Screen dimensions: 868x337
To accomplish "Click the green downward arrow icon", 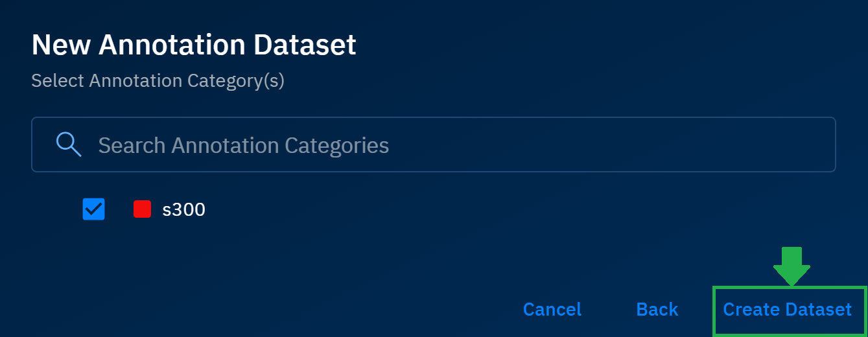I will (792, 266).
